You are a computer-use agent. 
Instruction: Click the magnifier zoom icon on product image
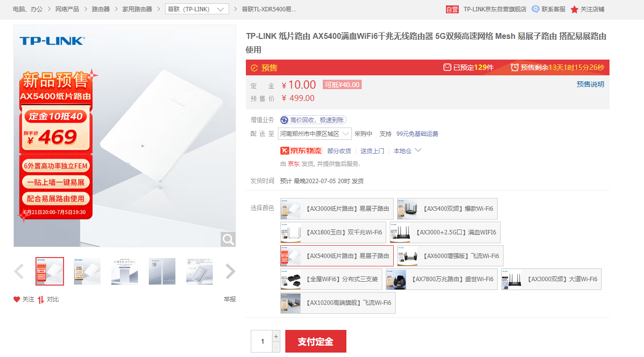pyautogui.click(x=228, y=239)
